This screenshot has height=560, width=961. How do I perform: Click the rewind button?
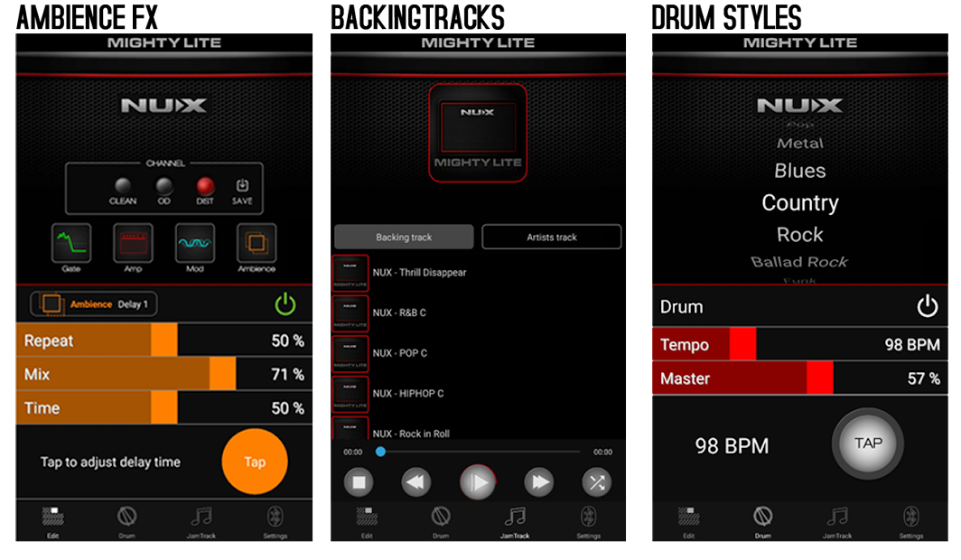[416, 483]
